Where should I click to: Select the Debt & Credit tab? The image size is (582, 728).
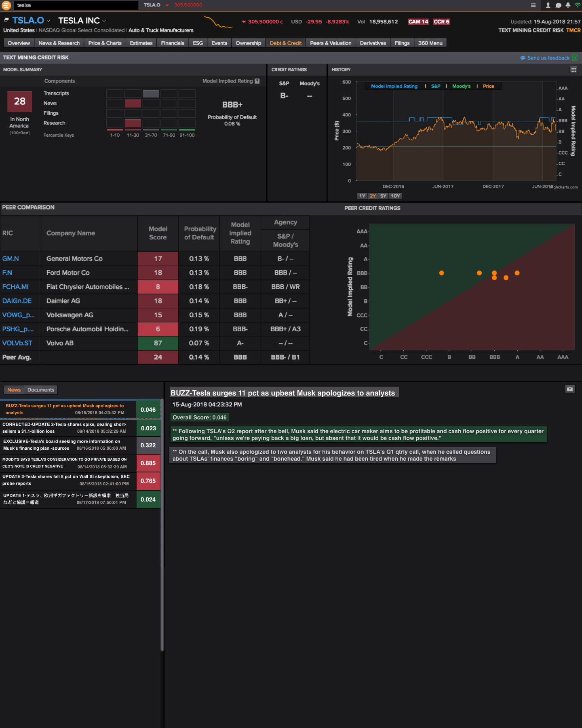pos(285,43)
